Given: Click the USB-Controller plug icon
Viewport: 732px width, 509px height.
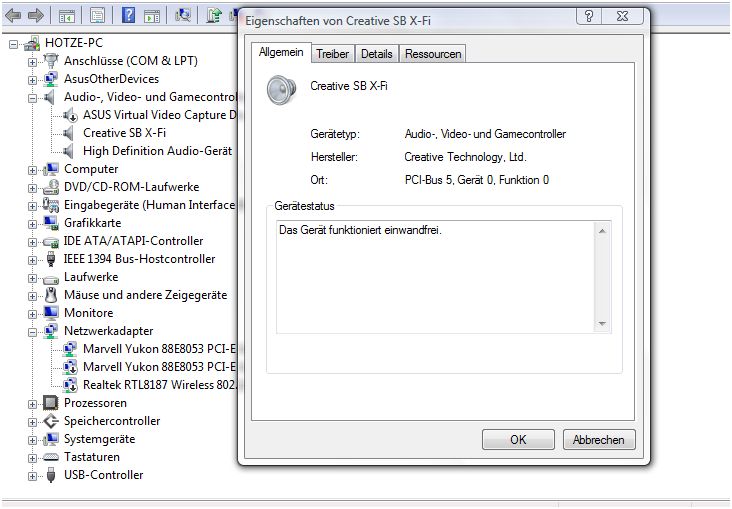Looking at the screenshot, I should point(51,475).
